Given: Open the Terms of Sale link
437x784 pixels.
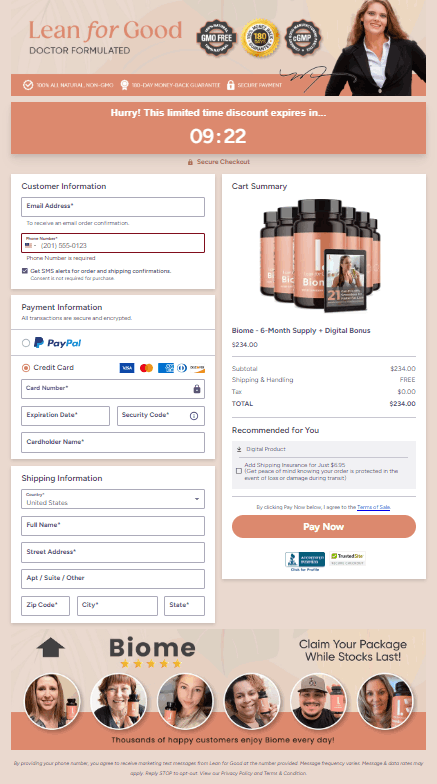Looking at the screenshot, I should (374, 507).
